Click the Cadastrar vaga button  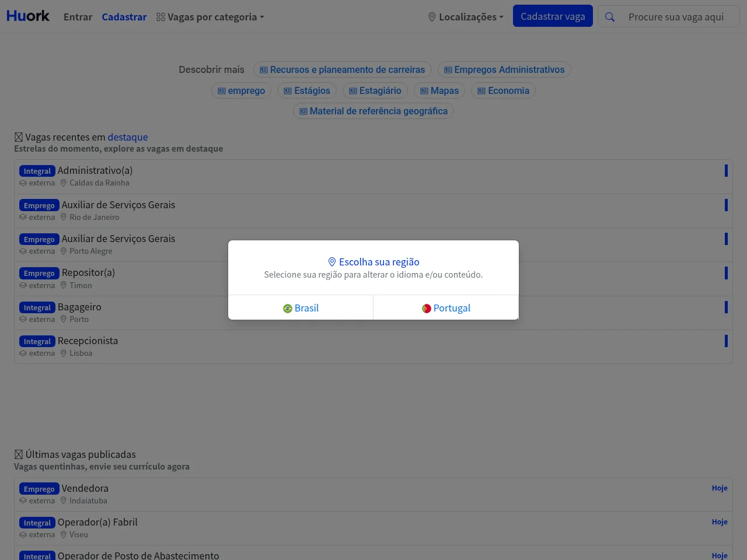[x=553, y=16]
